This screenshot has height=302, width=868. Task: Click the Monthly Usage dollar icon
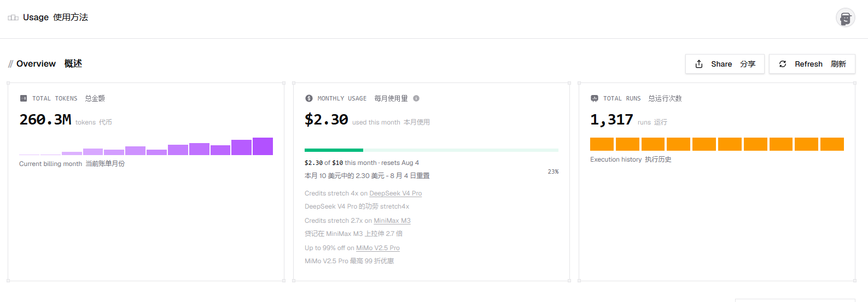point(309,98)
